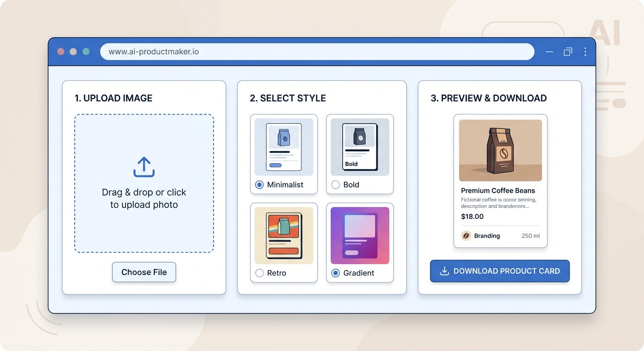This screenshot has width=644, height=351.
Task: Click the teal window dot
Action: 86,52
